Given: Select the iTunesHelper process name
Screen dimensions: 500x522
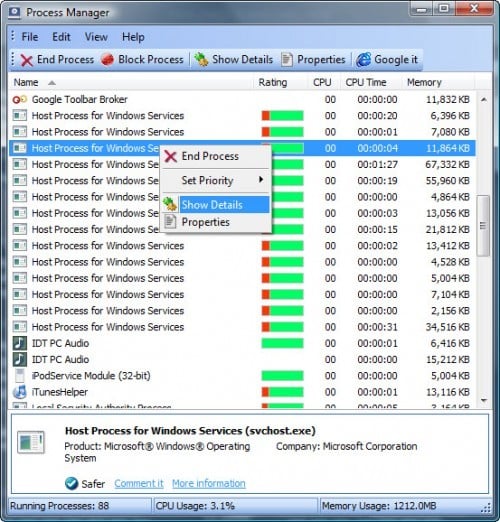Looking at the screenshot, I should pos(60,392).
